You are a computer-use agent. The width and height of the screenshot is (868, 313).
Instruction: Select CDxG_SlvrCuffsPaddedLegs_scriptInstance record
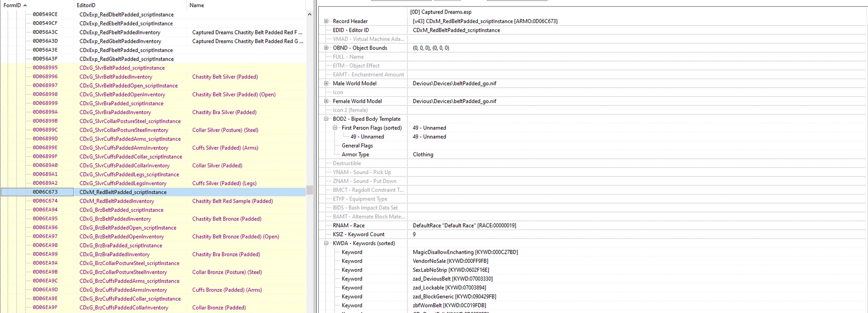coord(153,174)
